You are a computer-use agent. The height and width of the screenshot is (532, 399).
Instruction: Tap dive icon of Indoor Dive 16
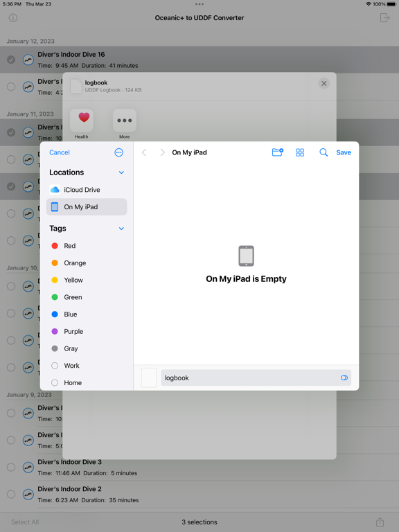tap(28, 60)
